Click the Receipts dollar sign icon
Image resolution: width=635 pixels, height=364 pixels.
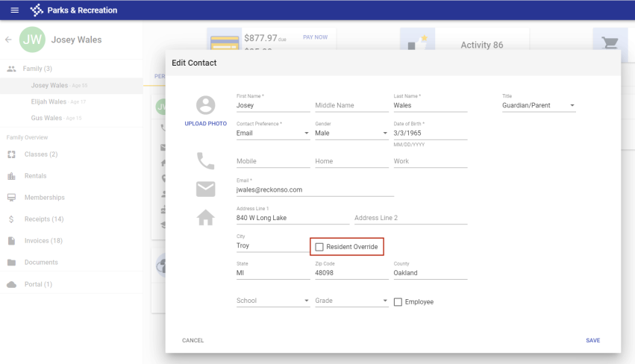11,219
